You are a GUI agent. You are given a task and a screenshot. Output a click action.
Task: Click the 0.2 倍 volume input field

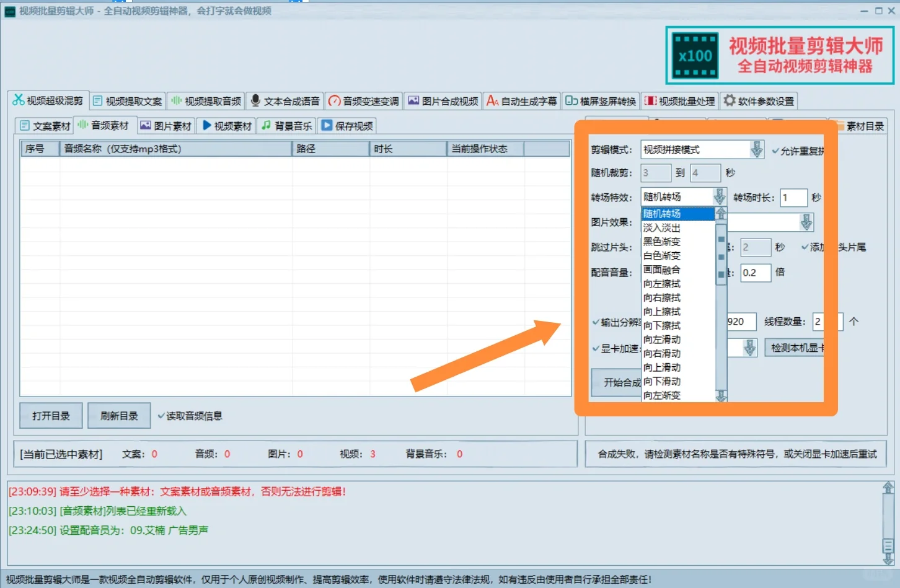(x=756, y=273)
